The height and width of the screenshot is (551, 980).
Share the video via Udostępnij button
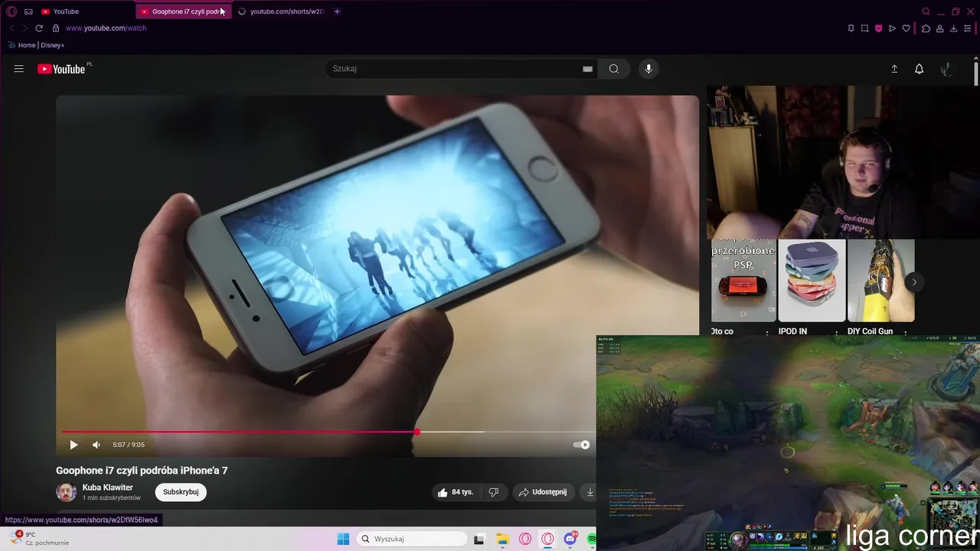point(543,492)
